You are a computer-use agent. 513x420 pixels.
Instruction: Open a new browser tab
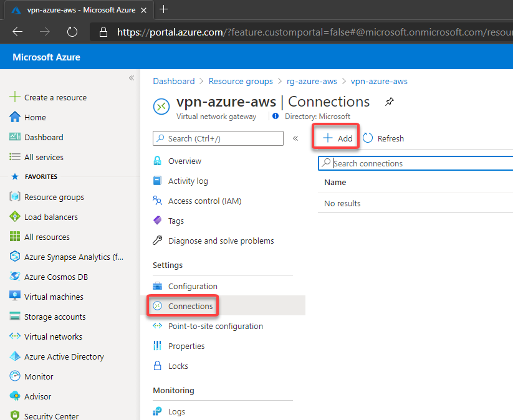pyautogui.click(x=163, y=9)
